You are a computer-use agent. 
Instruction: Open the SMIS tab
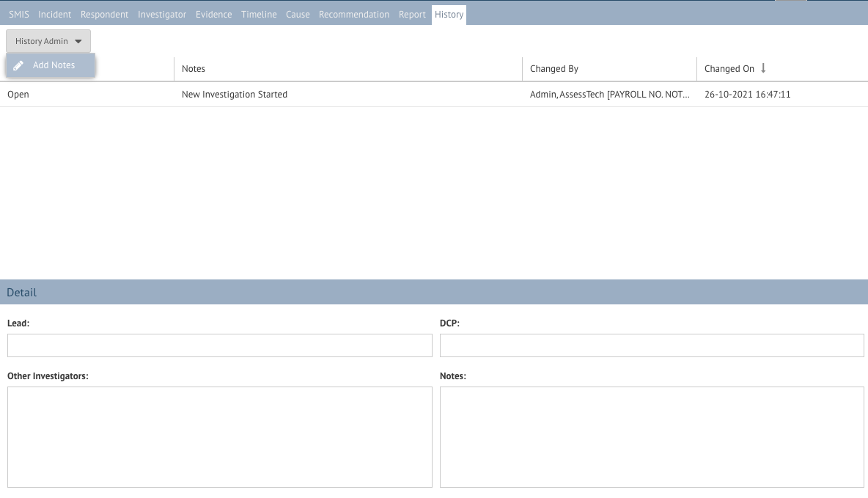coord(19,15)
